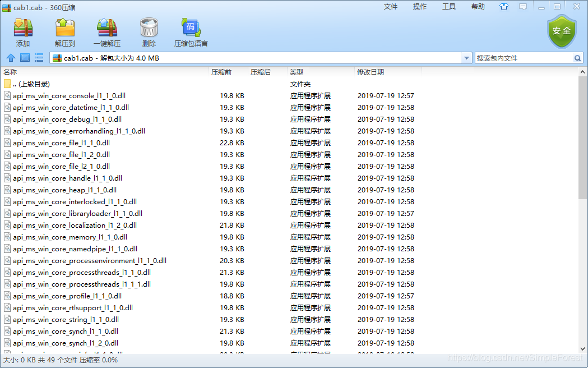Click file icon of api_ms_win_core_string_l1_1_0.dll
The image size is (588, 368).
(7, 320)
